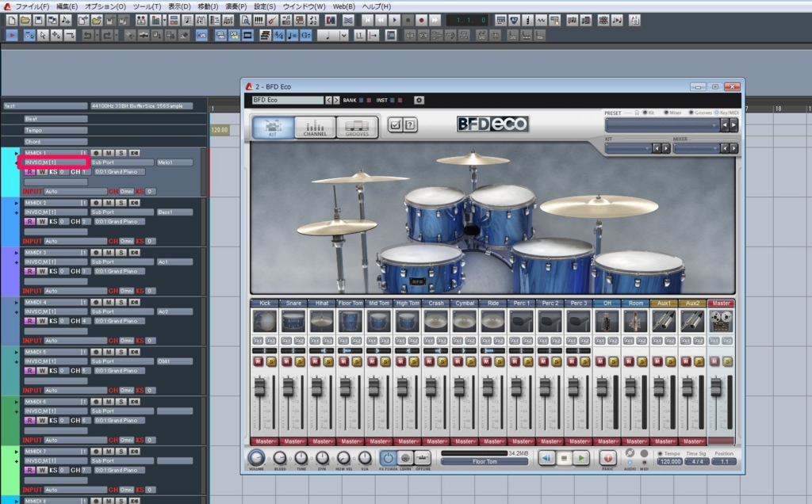Click the New file icon in the toolbar

11,20
